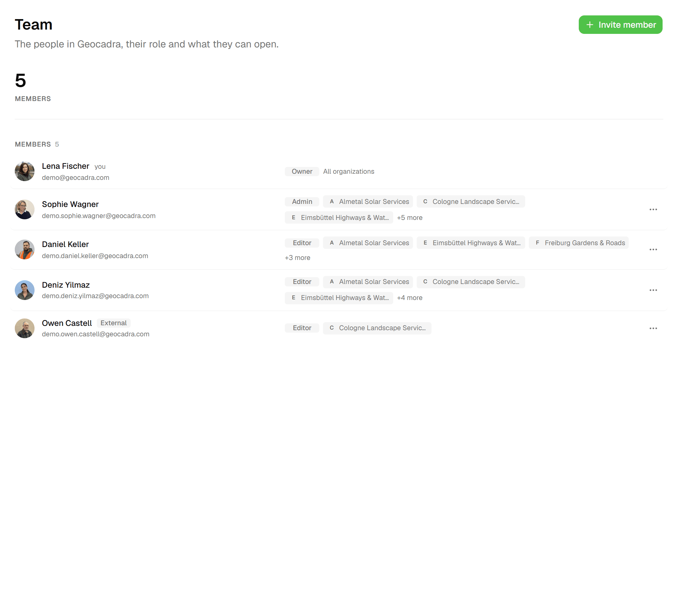The image size is (678, 616).
Task: Select Cologne Landscape chip in Deniz Yilmaz's row
Action: tap(471, 282)
